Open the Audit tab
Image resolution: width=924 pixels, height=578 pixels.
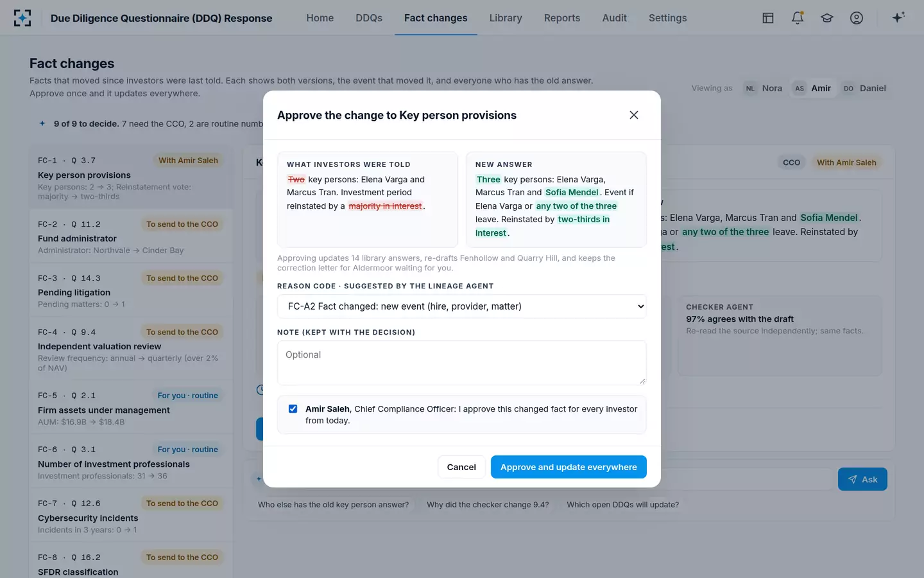coord(614,18)
